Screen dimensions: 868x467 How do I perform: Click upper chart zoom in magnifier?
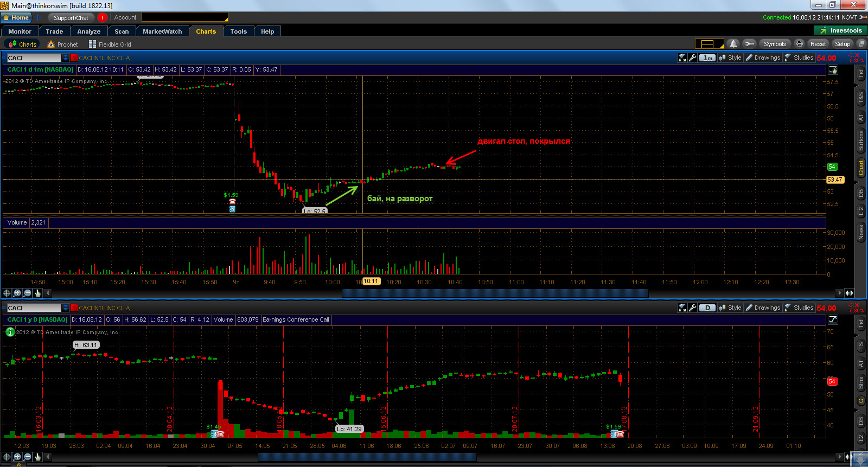tap(17, 293)
